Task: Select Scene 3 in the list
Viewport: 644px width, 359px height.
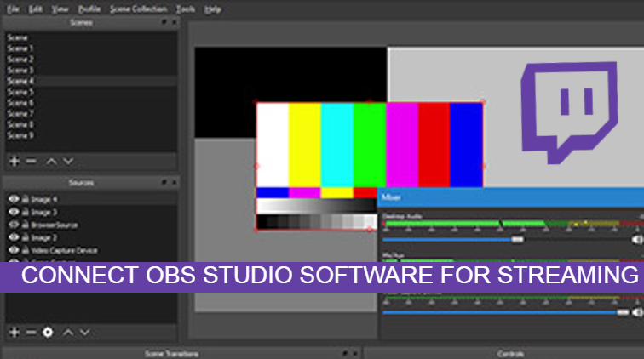Action: click(91, 70)
